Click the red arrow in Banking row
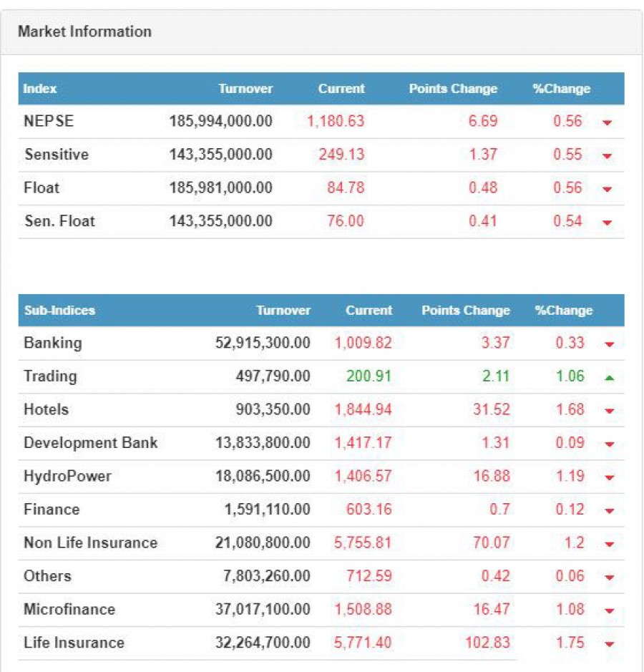 tap(609, 344)
